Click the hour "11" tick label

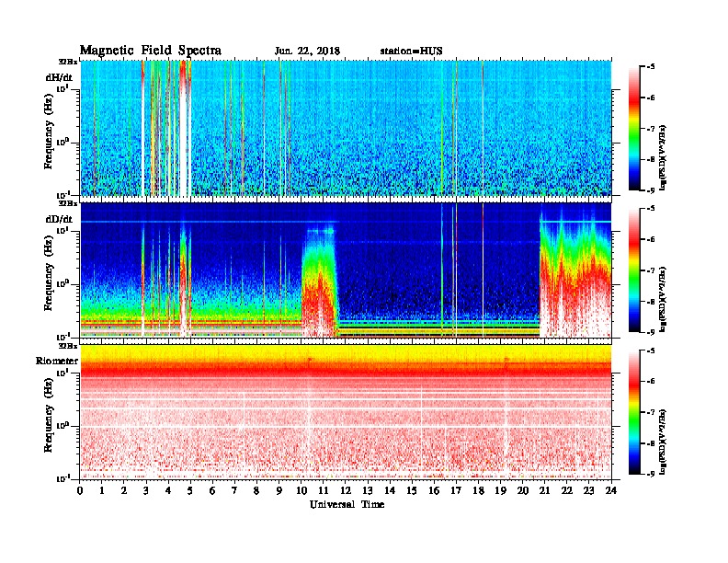click(x=324, y=490)
